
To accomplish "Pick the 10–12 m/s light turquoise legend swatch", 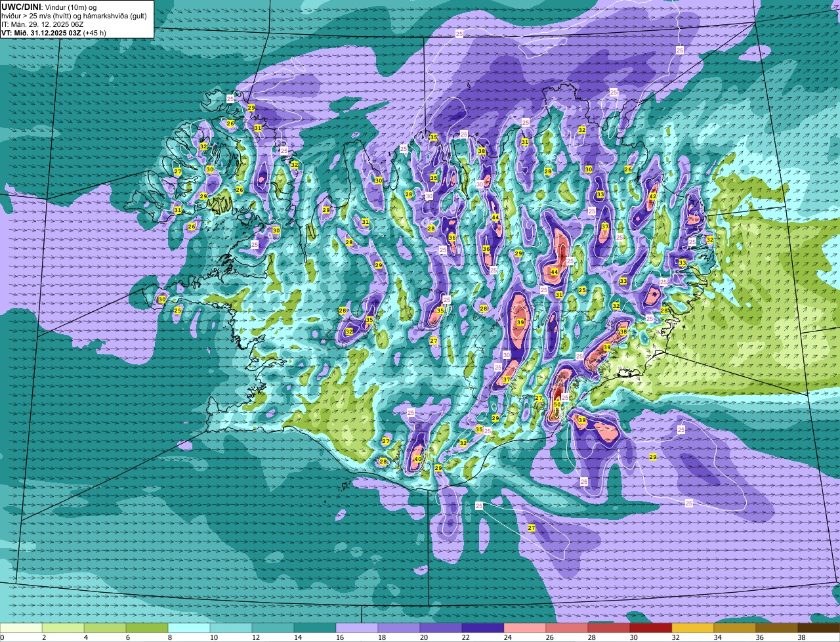I will click(231, 628).
